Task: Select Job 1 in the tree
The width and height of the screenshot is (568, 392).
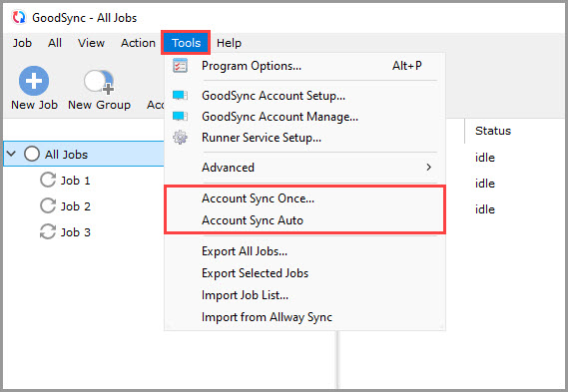Action: pyautogui.click(x=75, y=181)
